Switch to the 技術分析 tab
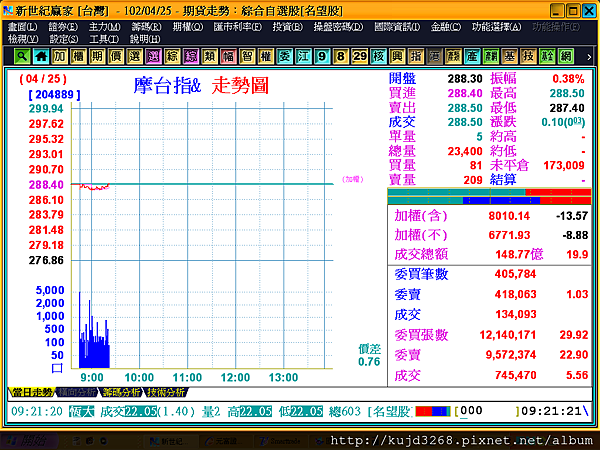Viewport: 600px width, 450px height. point(166,392)
